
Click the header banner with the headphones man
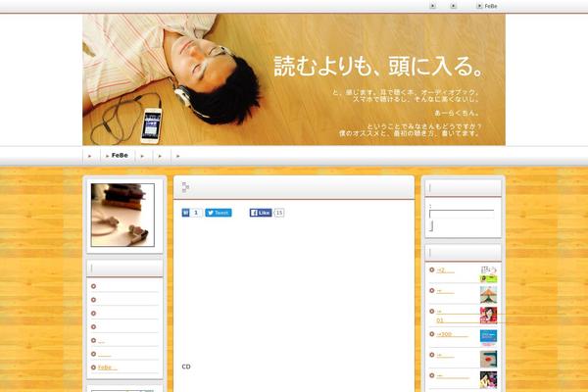point(294,79)
